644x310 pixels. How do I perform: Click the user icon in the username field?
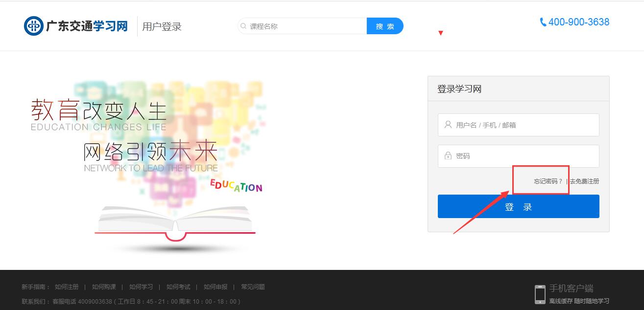[x=448, y=125]
